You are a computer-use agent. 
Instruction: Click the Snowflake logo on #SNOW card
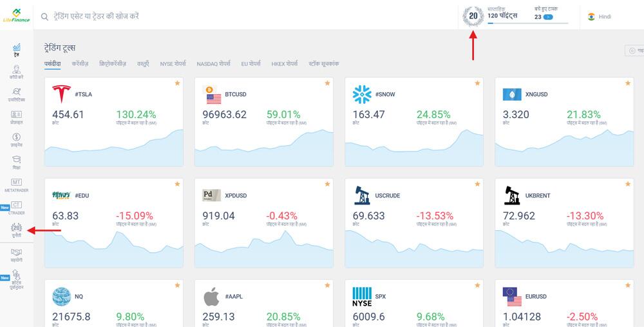pyautogui.click(x=362, y=94)
